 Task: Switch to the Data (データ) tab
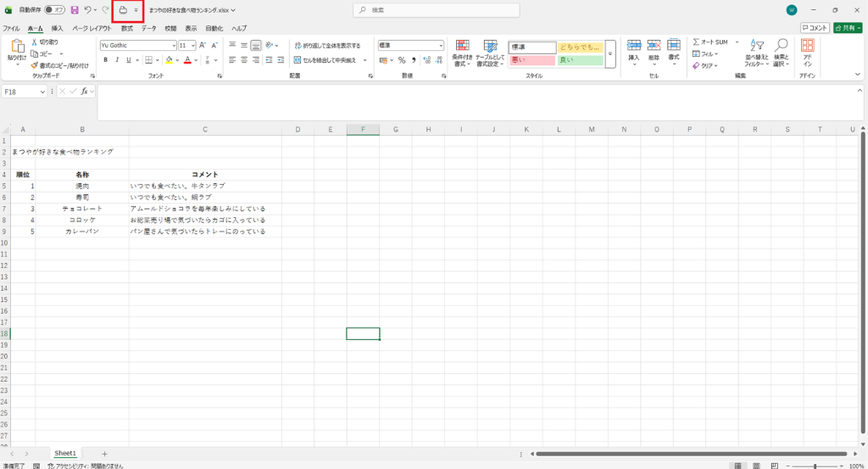(148, 28)
